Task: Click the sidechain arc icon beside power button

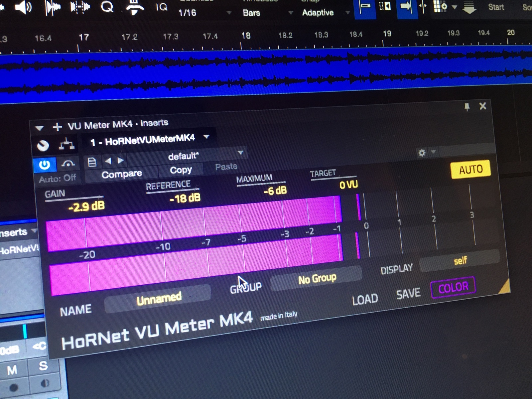Action: pyautogui.click(x=68, y=163)
